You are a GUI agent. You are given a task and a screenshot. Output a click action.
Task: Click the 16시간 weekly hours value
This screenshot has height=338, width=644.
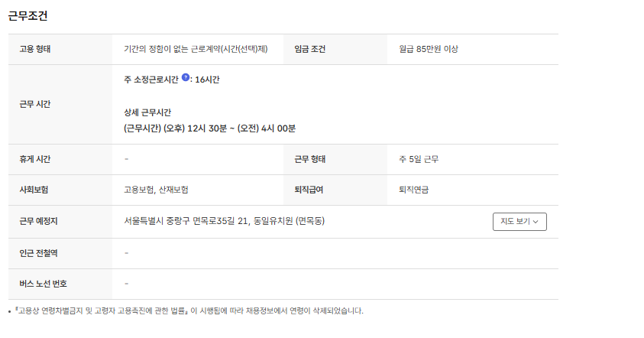(x=208, y=80)
